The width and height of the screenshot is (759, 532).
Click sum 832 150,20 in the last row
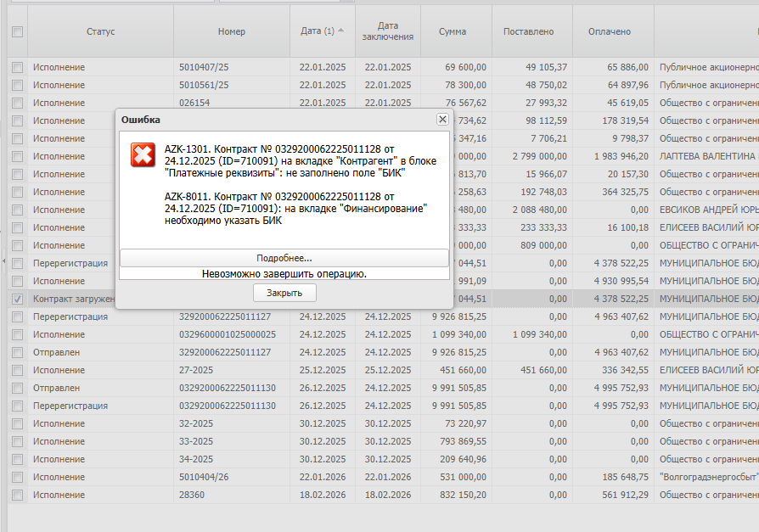tap(456, 495)
